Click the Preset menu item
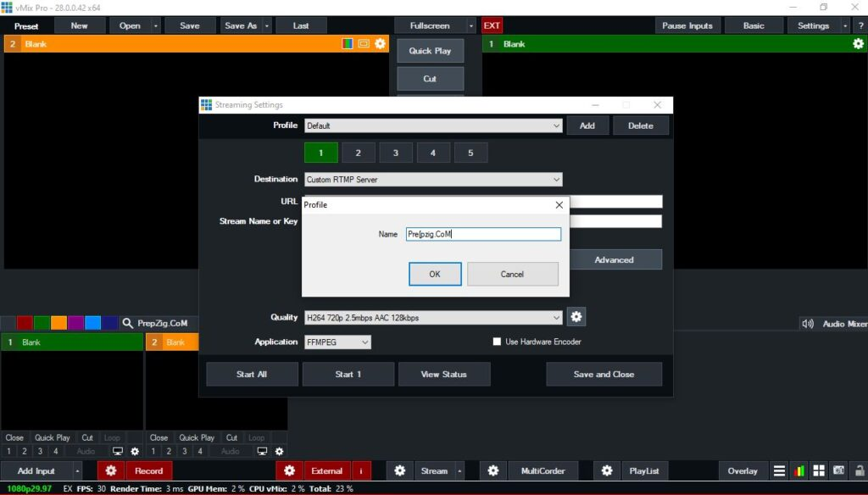The width and height of the screenshot is (868, 495). click(26, 26)
